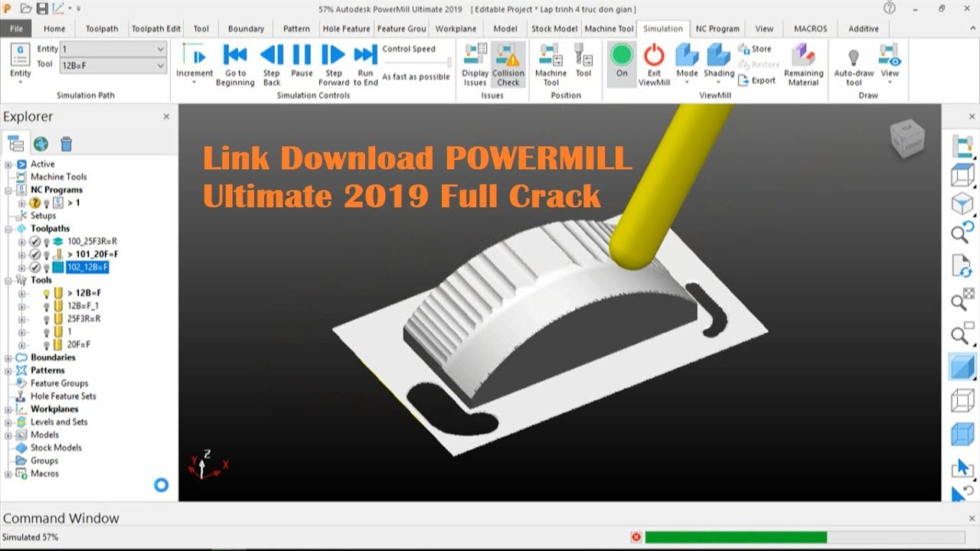Open the MACROS ribbon tab
Viewport: 980px width, 551px height.
coord(810,29)
